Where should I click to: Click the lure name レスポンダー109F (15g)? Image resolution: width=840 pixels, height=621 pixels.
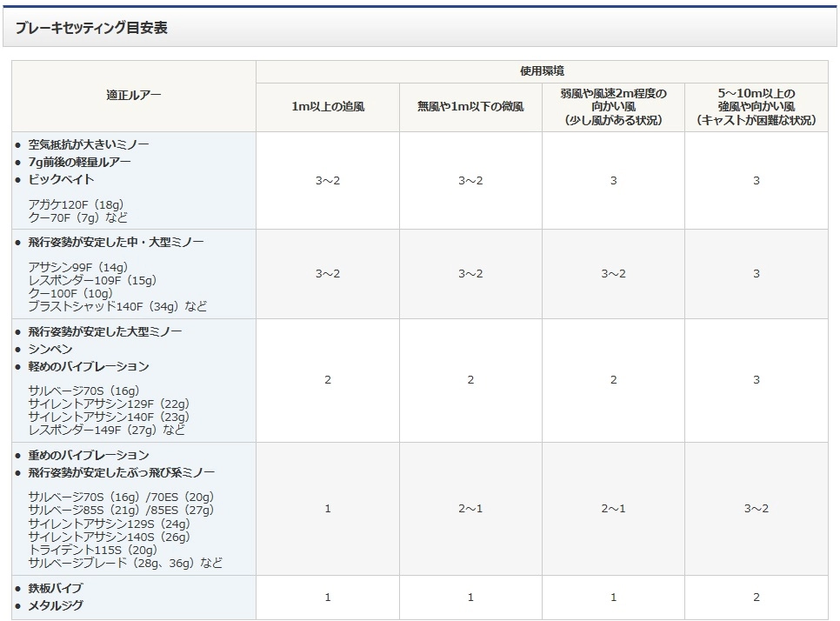tap(92, 280)
